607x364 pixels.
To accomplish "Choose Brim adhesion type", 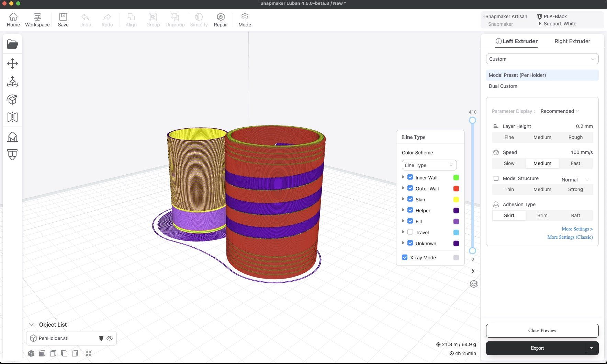I will [x=542, y=215].
